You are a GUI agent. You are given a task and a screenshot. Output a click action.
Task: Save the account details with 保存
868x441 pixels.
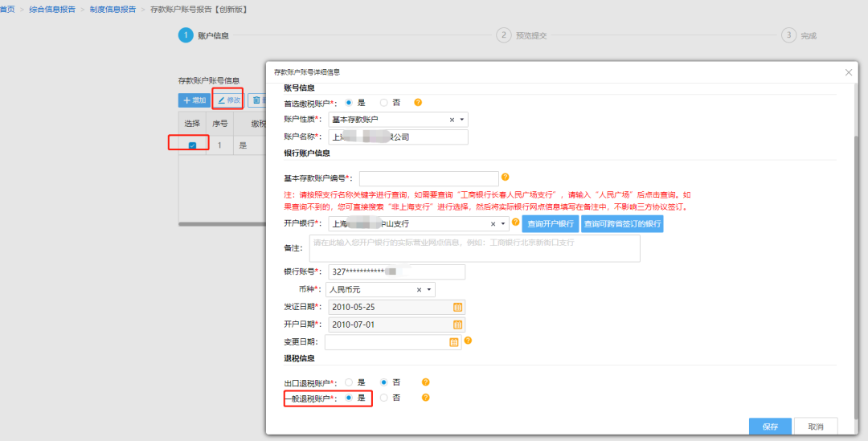click(770, 427)
